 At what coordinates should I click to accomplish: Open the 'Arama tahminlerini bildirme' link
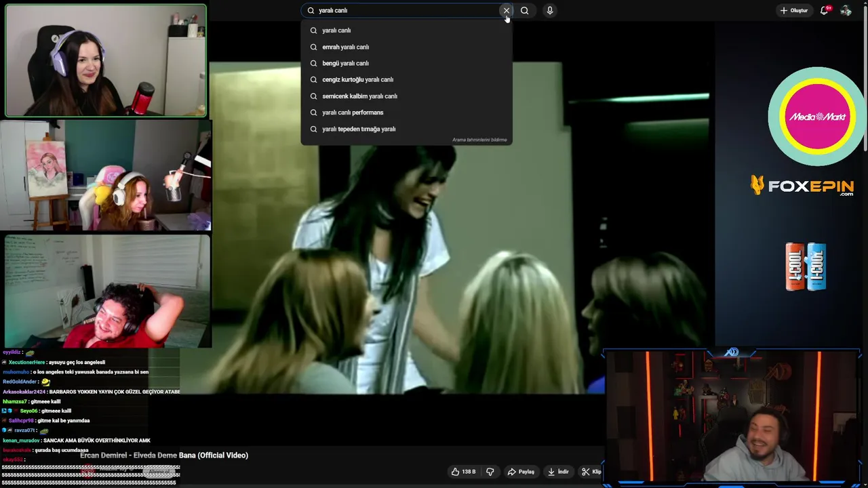(479, 140)
